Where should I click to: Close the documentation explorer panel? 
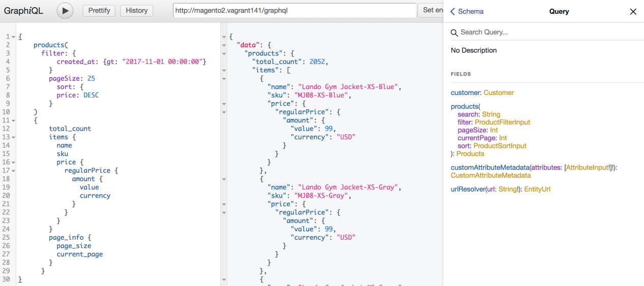click(633, 12)
